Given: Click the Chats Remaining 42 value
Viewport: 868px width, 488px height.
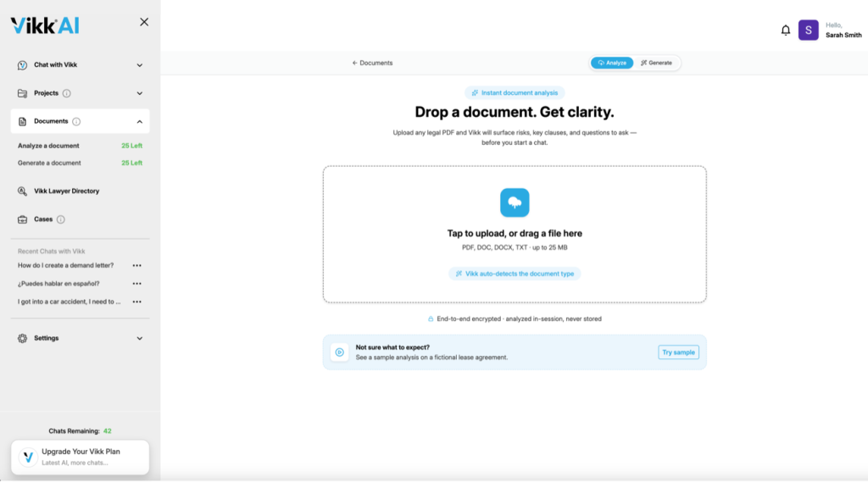Looking at the screenshot, I should [108, 431].
